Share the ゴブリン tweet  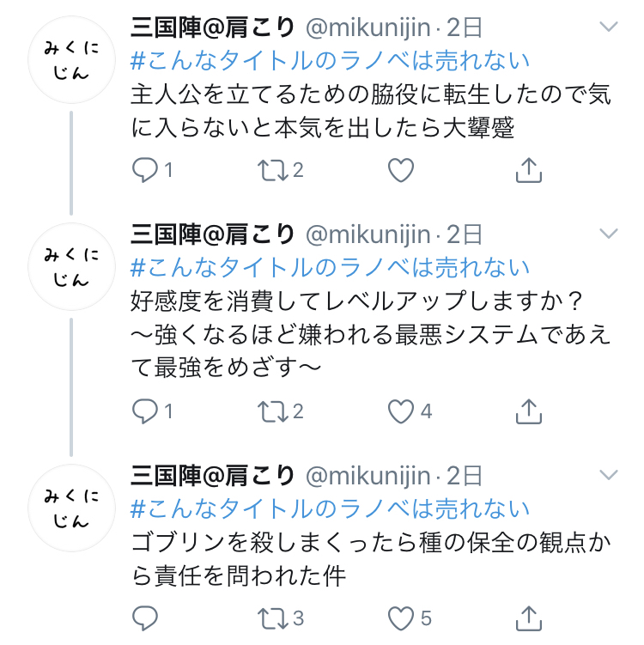click(529, 618)
